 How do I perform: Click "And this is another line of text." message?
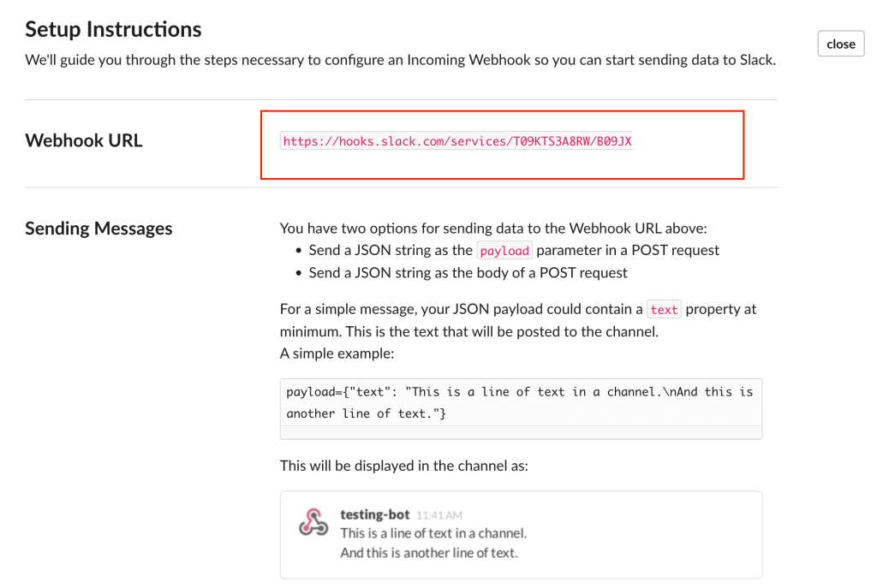point(429,552)
